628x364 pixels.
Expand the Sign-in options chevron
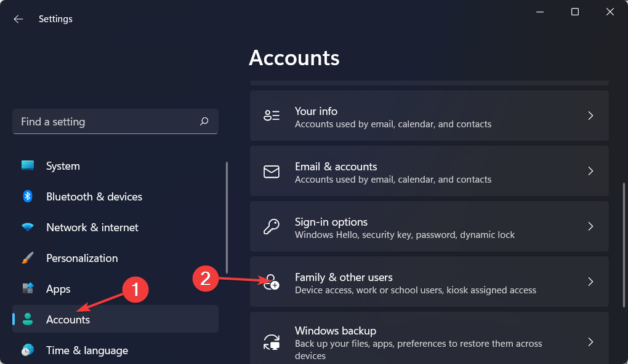590,226
